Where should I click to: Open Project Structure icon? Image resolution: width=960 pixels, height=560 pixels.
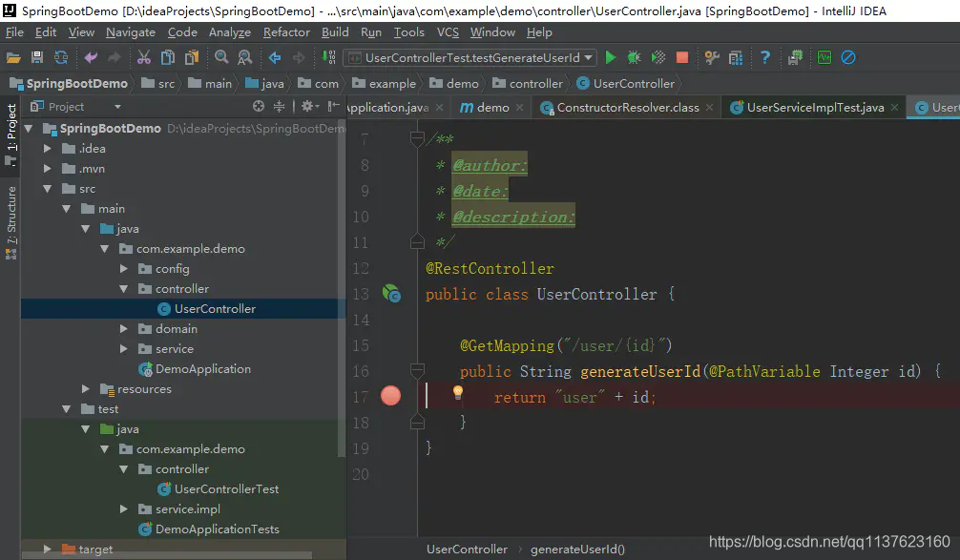click(x=736, y=57)
